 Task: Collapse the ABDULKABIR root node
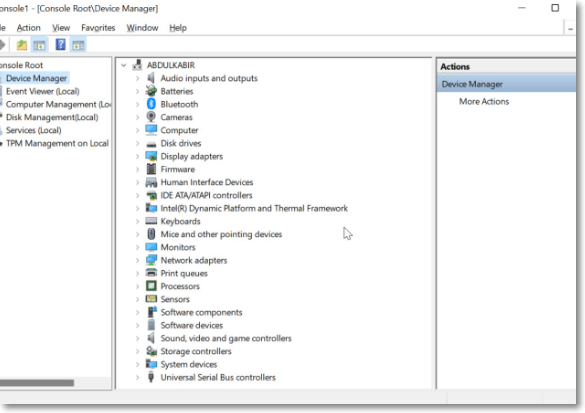(123, 65)
